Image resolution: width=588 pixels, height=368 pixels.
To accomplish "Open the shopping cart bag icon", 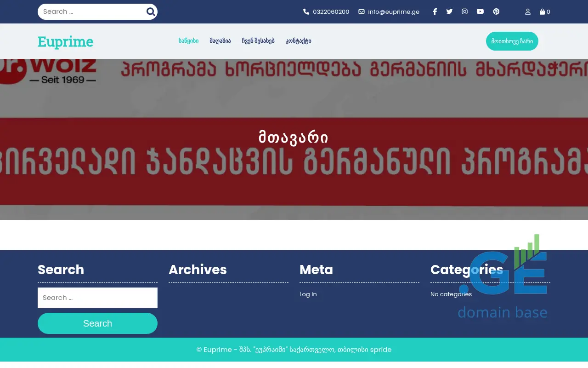I will point(543,12).
